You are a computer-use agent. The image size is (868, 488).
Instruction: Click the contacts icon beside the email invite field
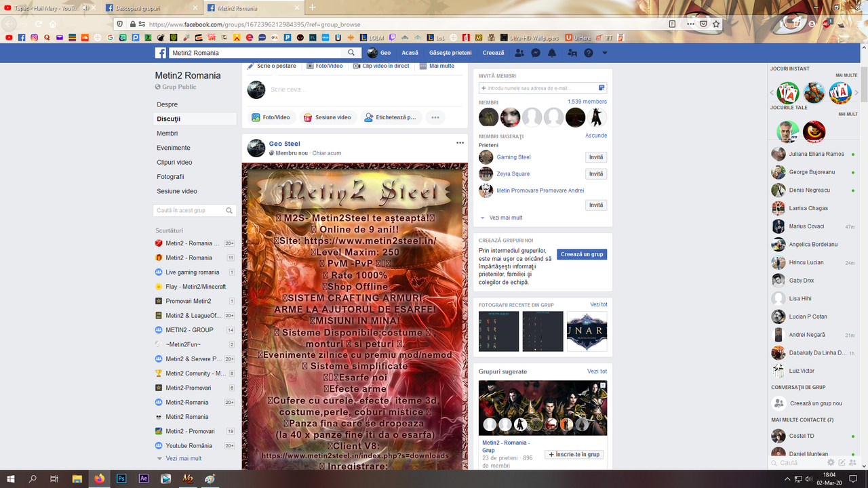click(601, 88)
